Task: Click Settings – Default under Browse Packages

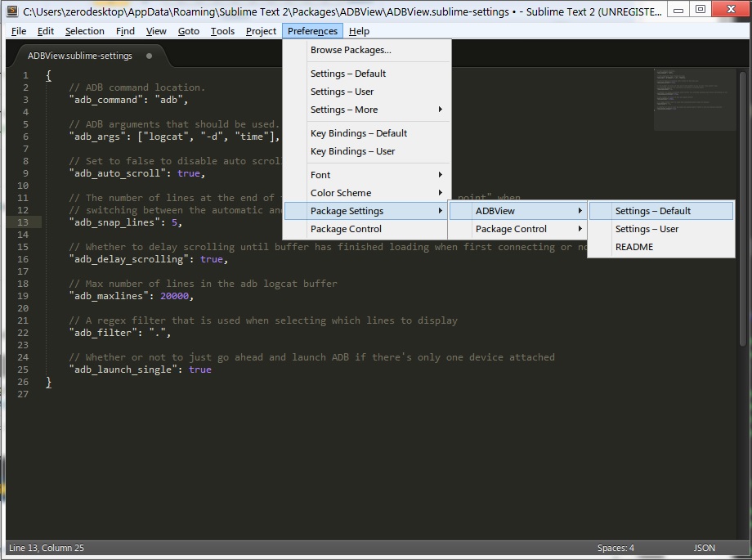Action: point(367,74)
